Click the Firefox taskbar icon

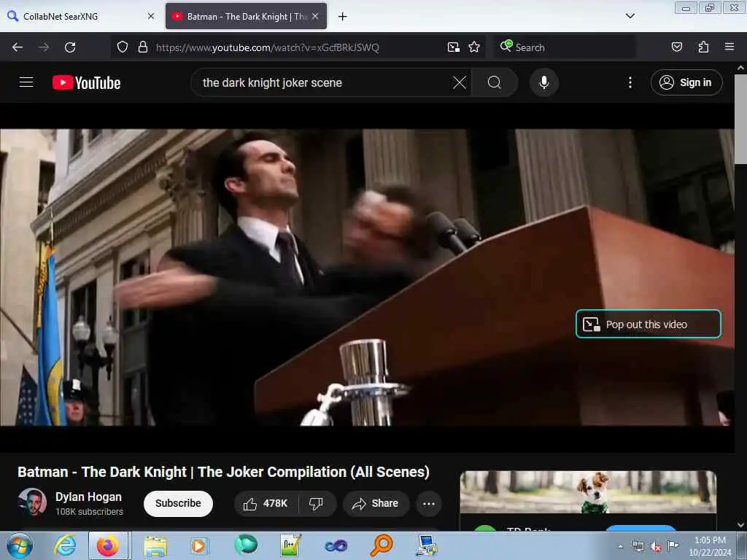108,545
